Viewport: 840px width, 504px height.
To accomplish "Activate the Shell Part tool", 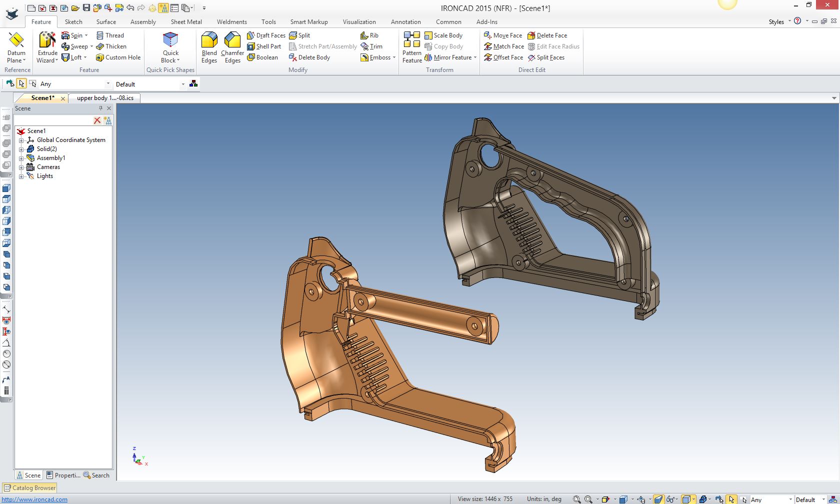I will (264, 46).
